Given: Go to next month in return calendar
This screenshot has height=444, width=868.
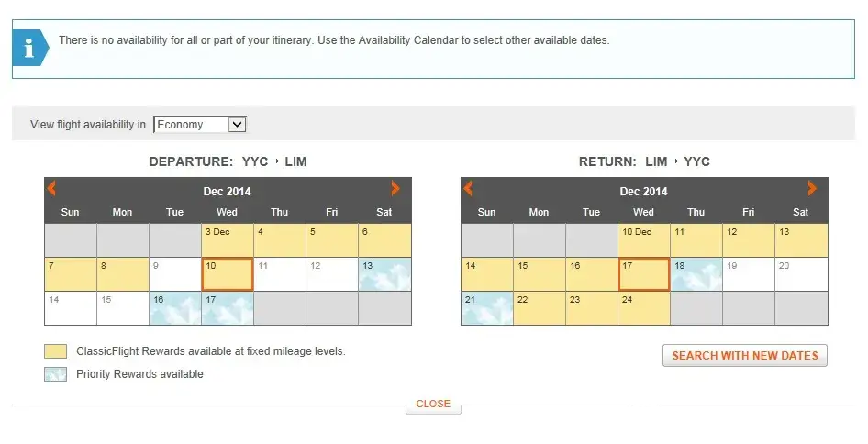Looking at the screenshot, I should coord(812,189).
